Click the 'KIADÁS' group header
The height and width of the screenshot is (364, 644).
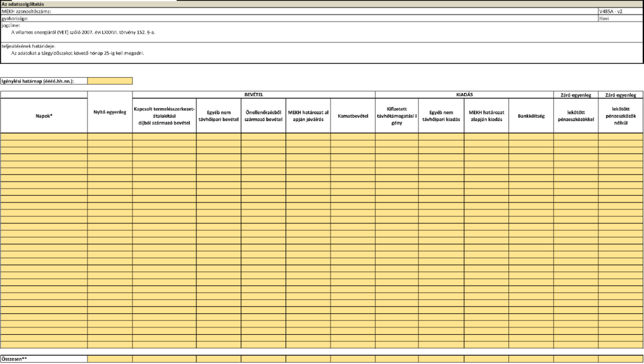pyautogui.click(x=464, y=94)
